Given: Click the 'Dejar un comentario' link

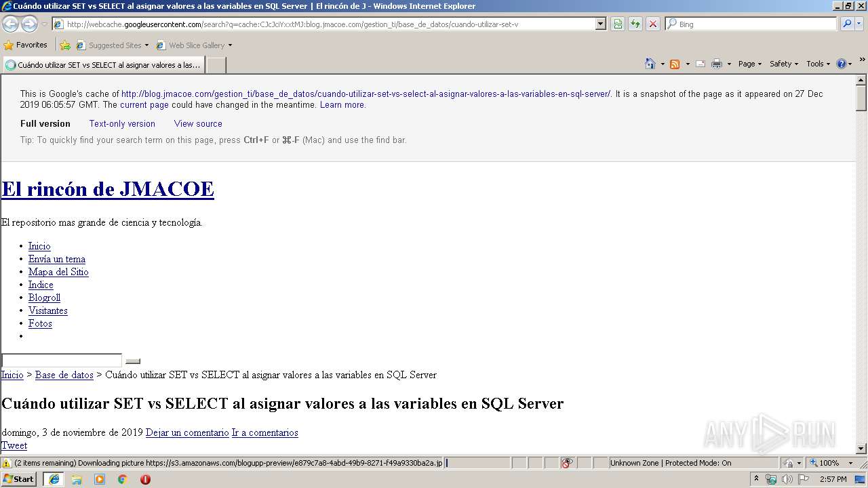Looking at the screenshot, I should (x=187, y=432).
